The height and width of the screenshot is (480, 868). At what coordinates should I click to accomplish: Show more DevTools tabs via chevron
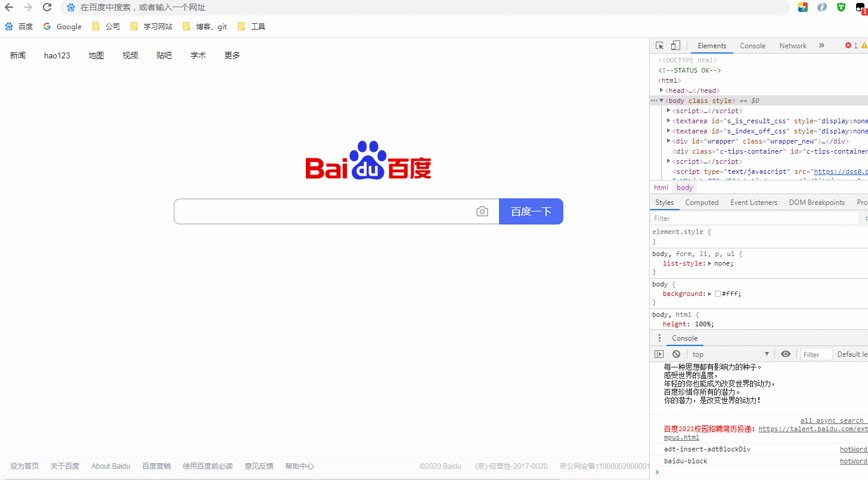[x=821, y=46]
